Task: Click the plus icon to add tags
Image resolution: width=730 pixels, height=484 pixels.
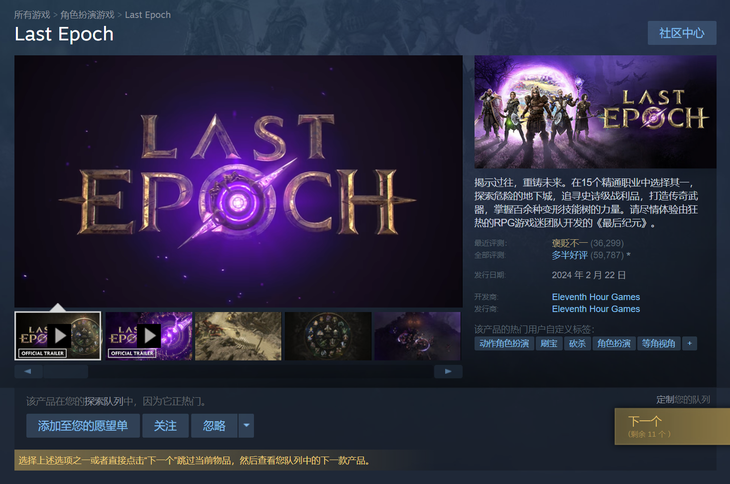Action: pyautogui.click(x=689, y=343)
